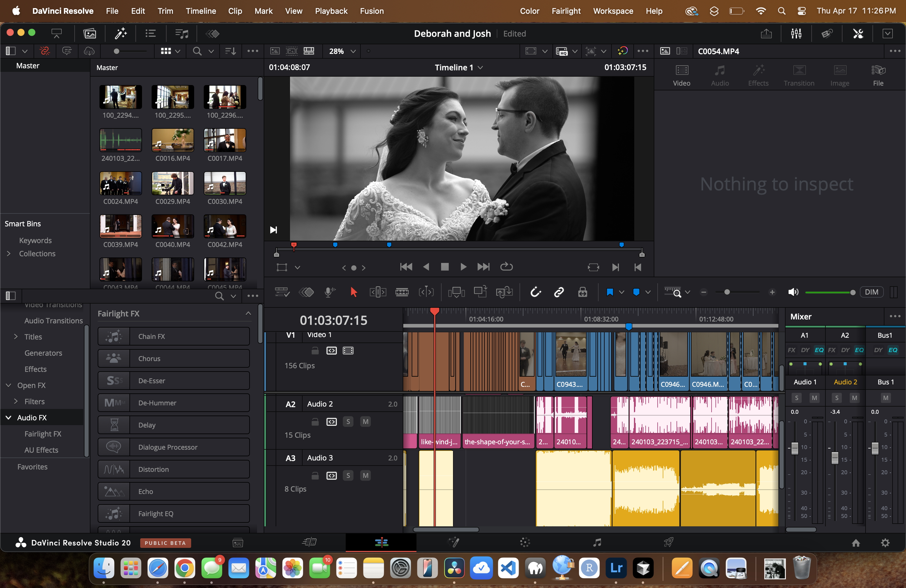Toggle Loop playback in viewer
Viewport: 906px width, 588px height.
(x=506, y=267)
